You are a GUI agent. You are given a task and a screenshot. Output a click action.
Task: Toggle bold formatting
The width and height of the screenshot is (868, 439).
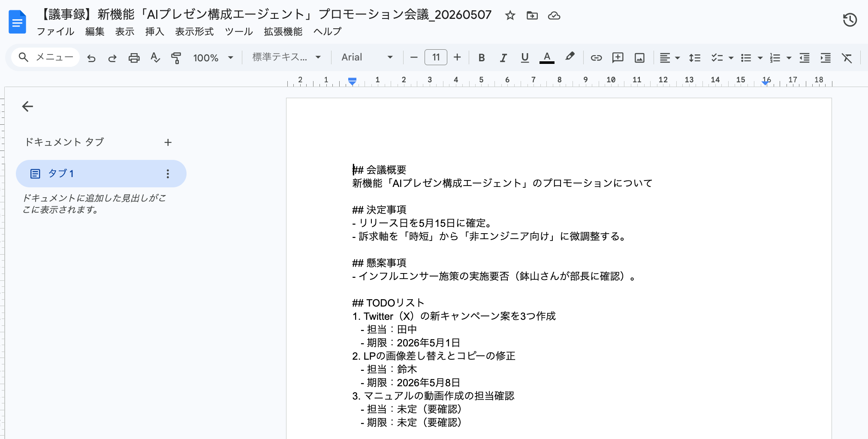[482, 58]
